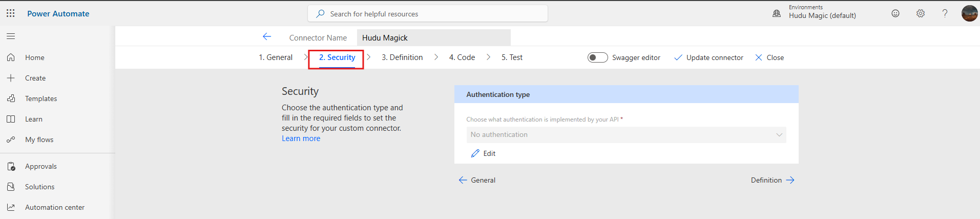This screenshot has width=980, height=219.
Task: Click the Connector Name label
Action: coord(318,37)
